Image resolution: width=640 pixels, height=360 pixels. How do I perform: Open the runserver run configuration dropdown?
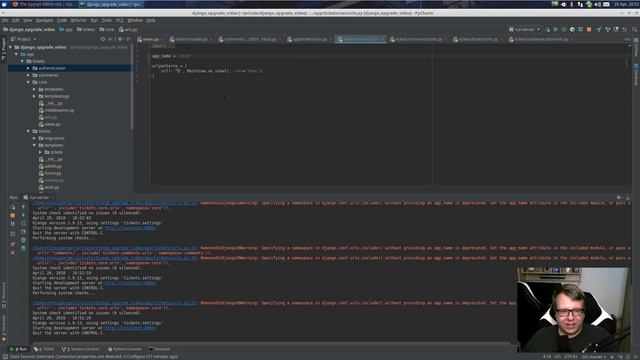tap(524, 29)
